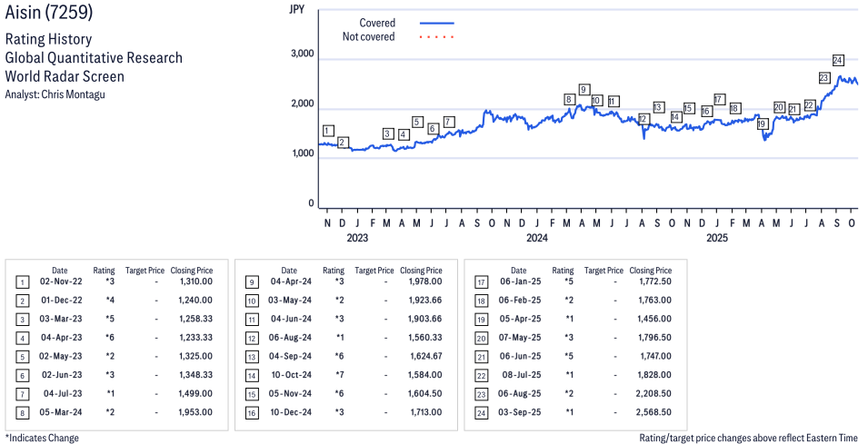
Task: Click the Aisin (7259) title
Action: (48, 14)
